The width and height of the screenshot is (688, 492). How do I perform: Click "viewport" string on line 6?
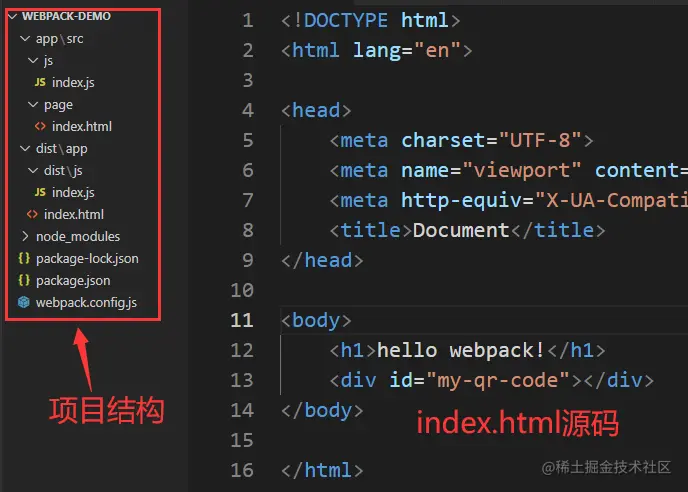click(x=522, y=170)
